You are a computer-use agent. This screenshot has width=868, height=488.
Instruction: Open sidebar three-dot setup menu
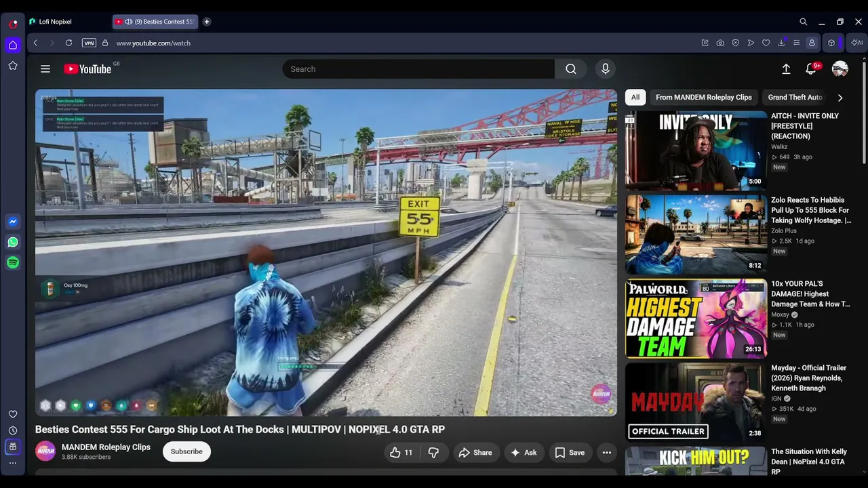click(13, 463)
